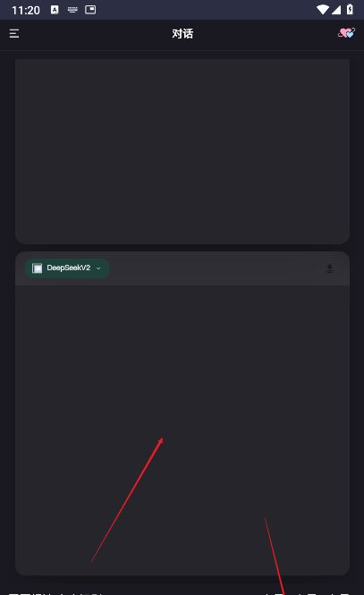The image size is (364, 595).
Task: Select the empty upper response card
Action: pyautogui.click(x=182, y=151)
